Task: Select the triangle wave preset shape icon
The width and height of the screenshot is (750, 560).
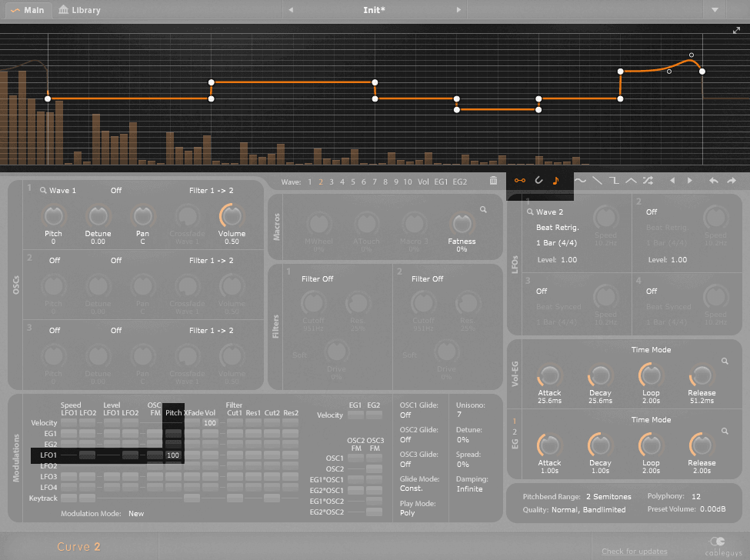Action: point(631,181)
